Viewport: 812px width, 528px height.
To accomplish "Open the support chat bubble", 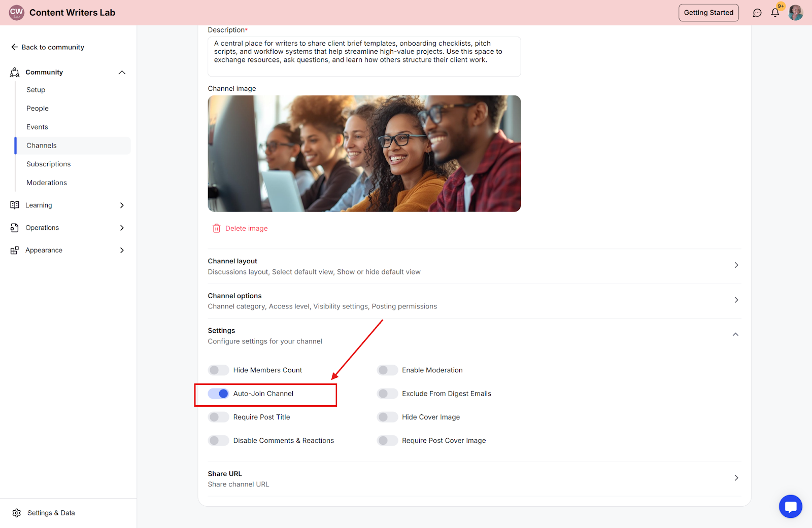I will tap(791, 506).
